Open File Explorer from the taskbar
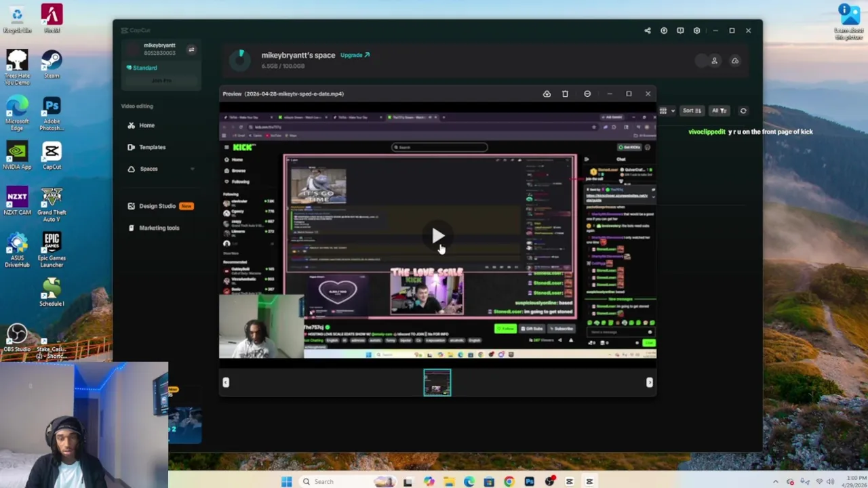The image size is (868, 488). 449,482
